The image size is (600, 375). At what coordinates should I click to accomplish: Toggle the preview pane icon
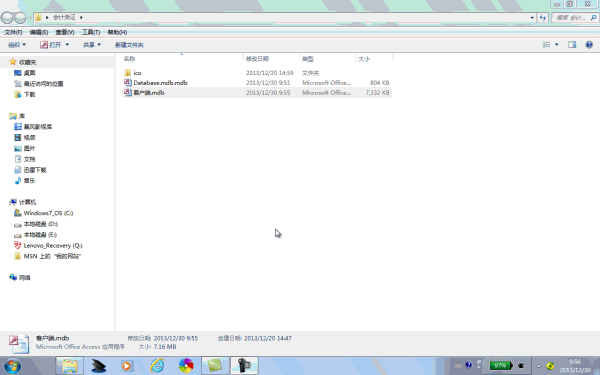[572, 45]
